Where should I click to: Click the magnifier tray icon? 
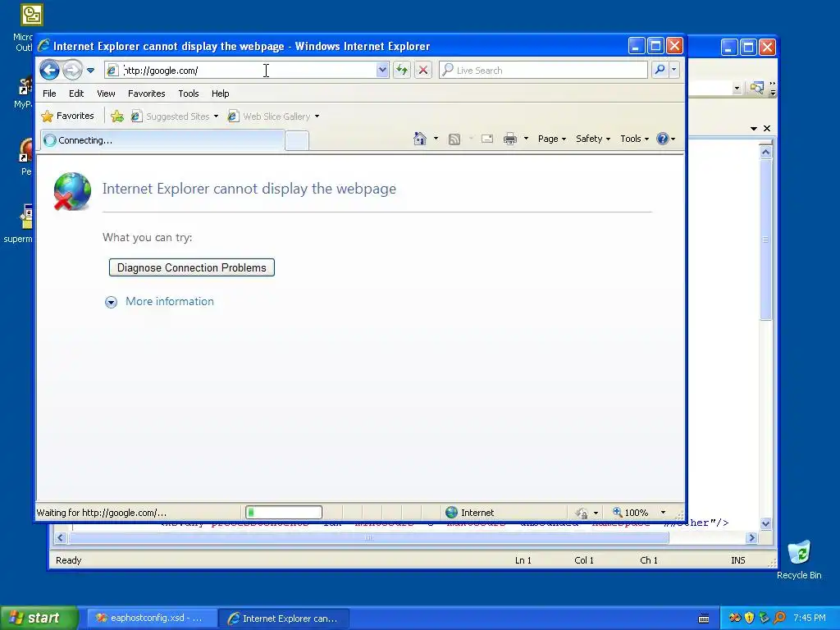click(x=779, y=619)
